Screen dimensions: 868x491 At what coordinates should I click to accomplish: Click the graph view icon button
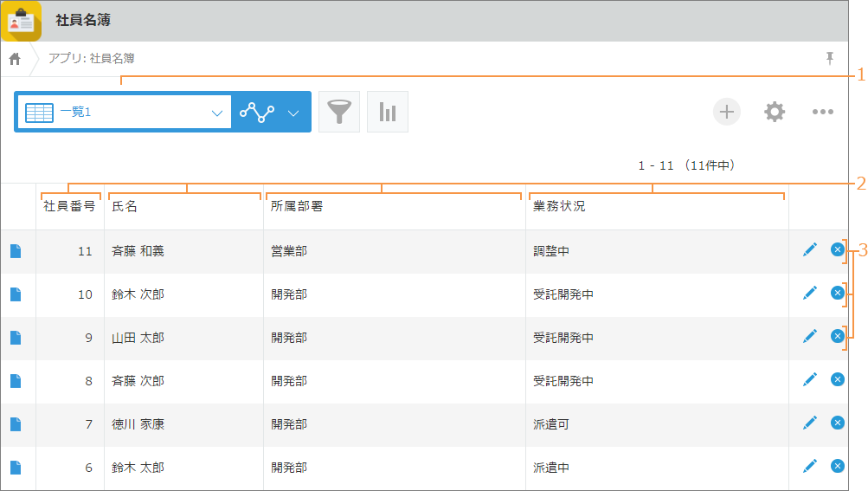point(257,113)
